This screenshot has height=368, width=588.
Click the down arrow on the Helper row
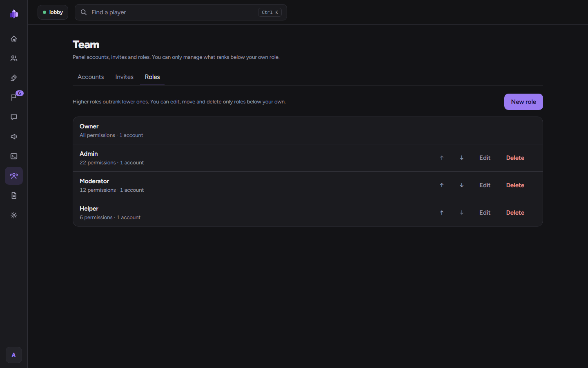click(462, 213)
